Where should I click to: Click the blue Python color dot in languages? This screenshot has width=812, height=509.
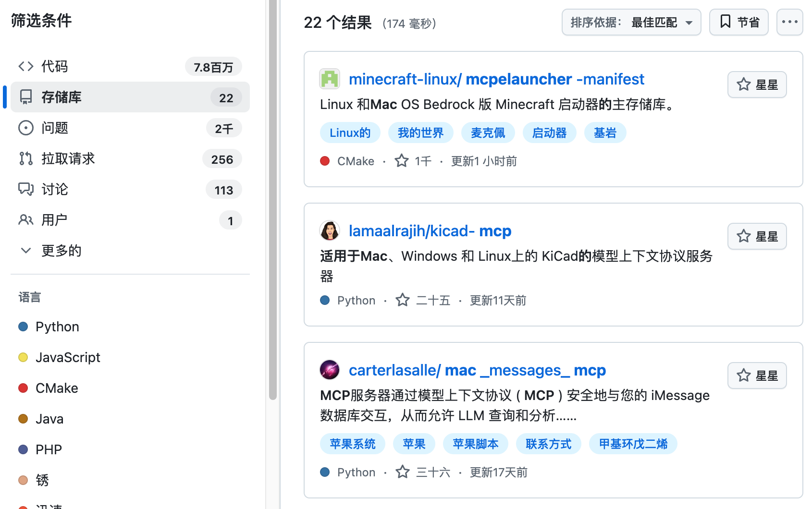[x=23, y=327]
